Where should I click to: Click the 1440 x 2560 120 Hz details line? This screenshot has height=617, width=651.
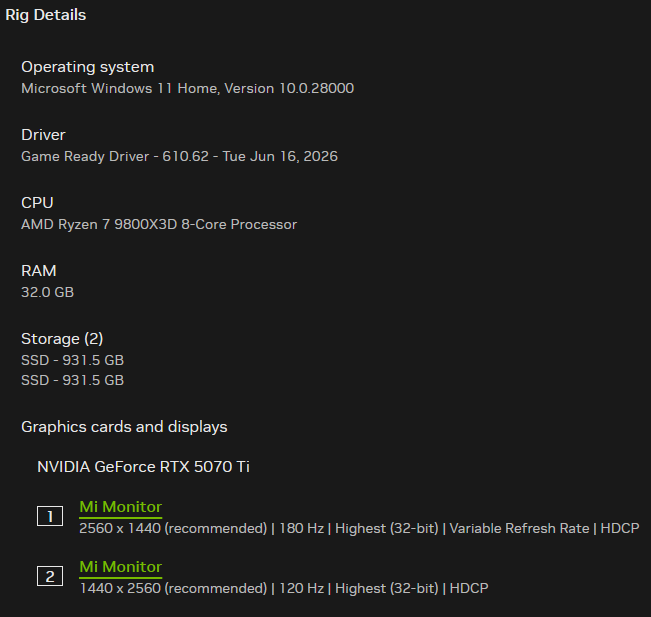point(284,588)
